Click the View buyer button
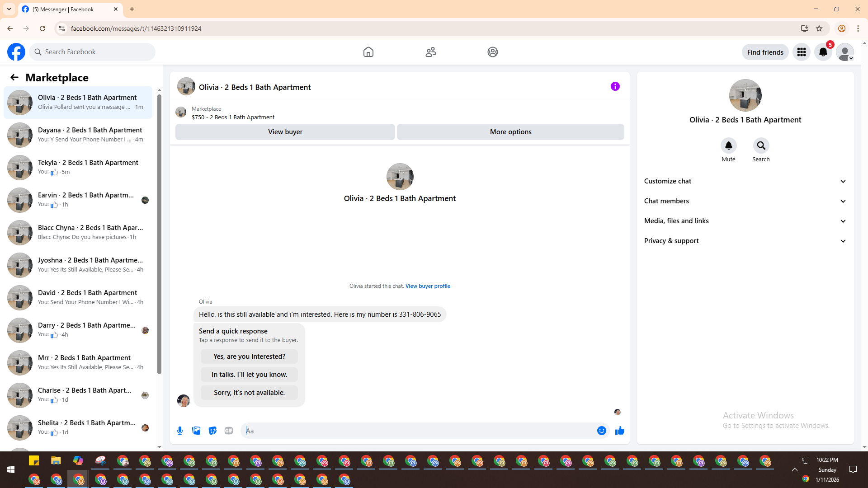The image size is (868, 488). tap(285, 132)
